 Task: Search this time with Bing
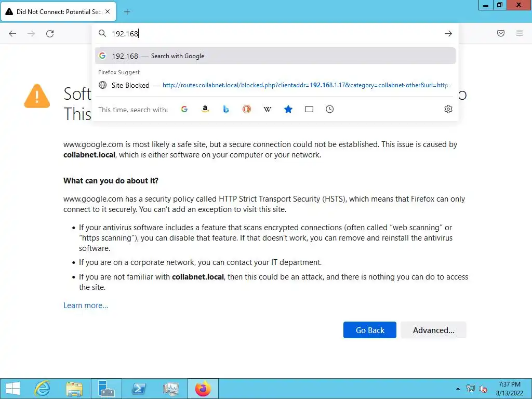coord(226,109)
